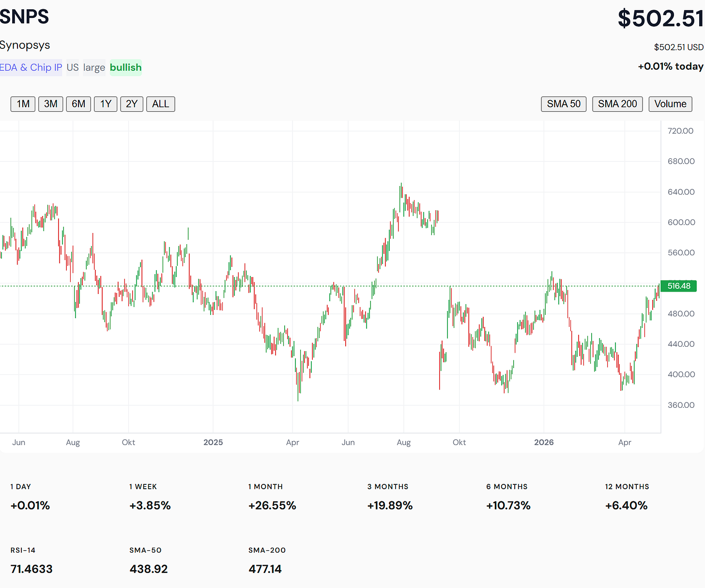The height and width of the screenshot is (588, 705).
Task: Click the 720.00 axis label
Action: tap(681, 131)
